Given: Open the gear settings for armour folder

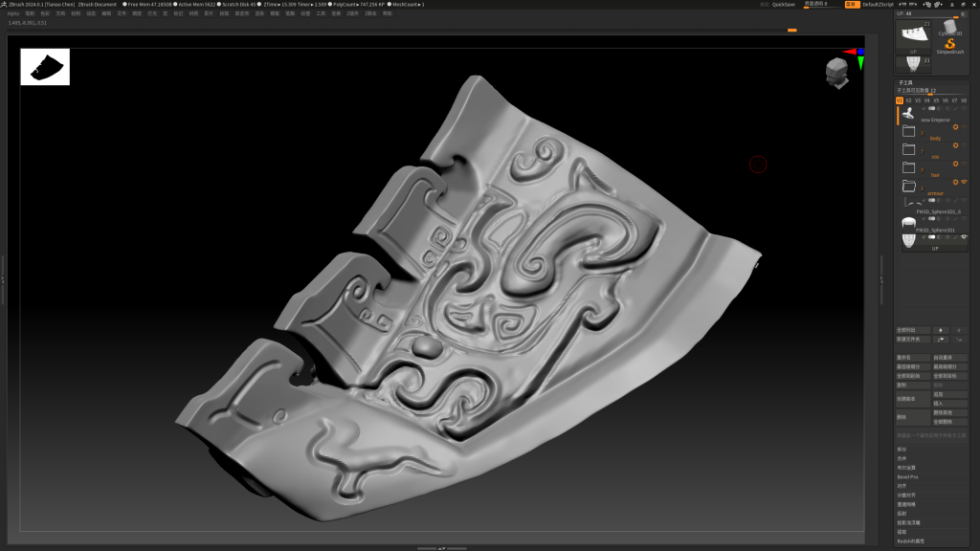Looking at the screenshot, I should tap(955, 182).
